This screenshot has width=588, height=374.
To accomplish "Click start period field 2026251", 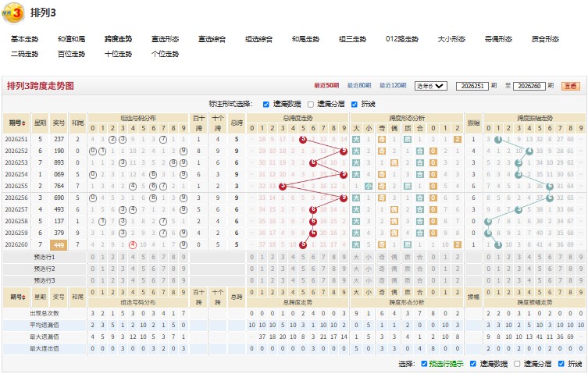I will (x=472, y=86).
